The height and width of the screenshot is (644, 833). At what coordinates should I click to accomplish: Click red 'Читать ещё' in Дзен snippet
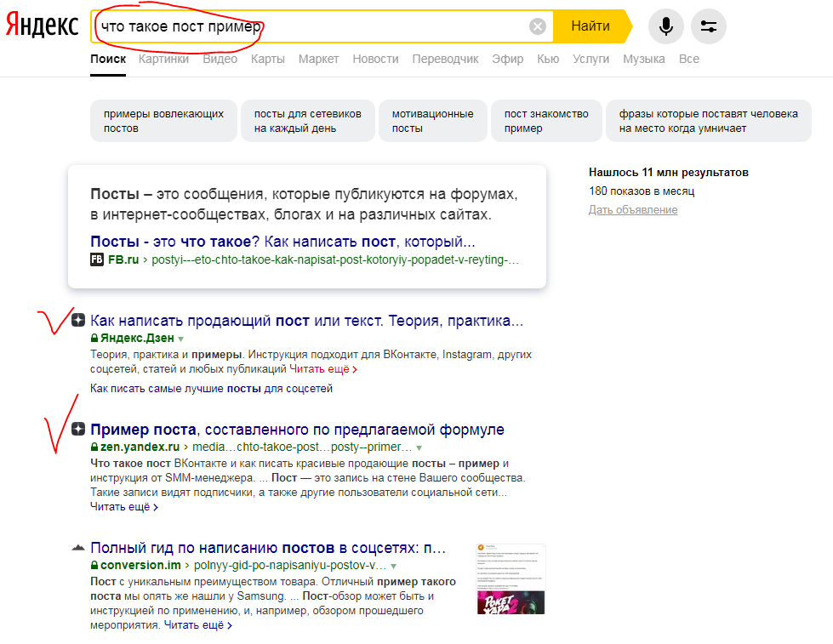point(323,369)
